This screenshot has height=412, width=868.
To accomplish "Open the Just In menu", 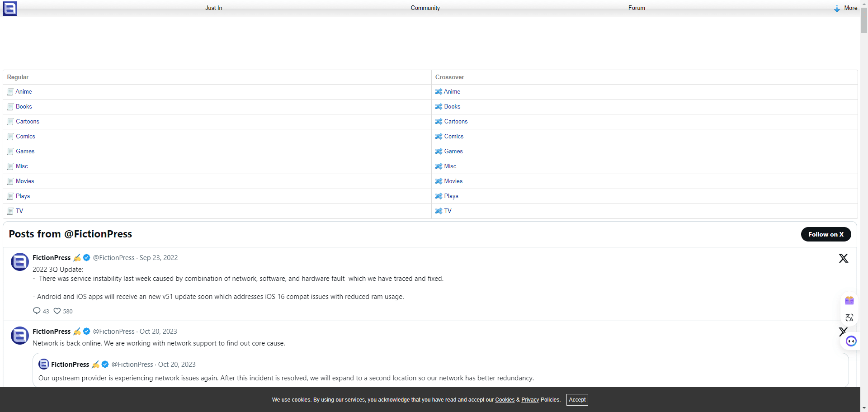I will (213, 8).
